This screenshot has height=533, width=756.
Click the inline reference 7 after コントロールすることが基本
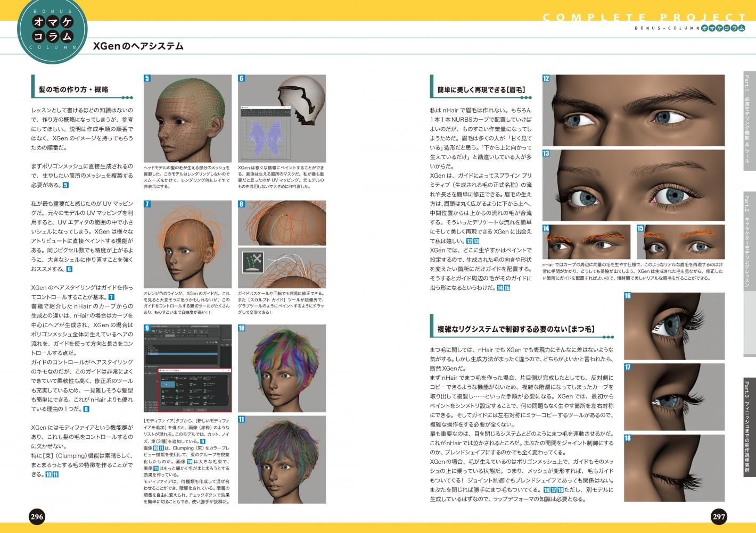(x=111, y=297)
